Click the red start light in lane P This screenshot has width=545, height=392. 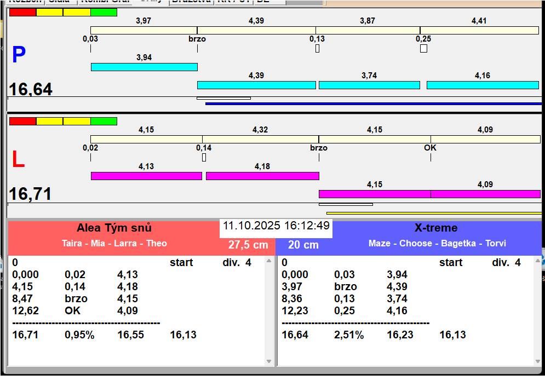[22, 12]
